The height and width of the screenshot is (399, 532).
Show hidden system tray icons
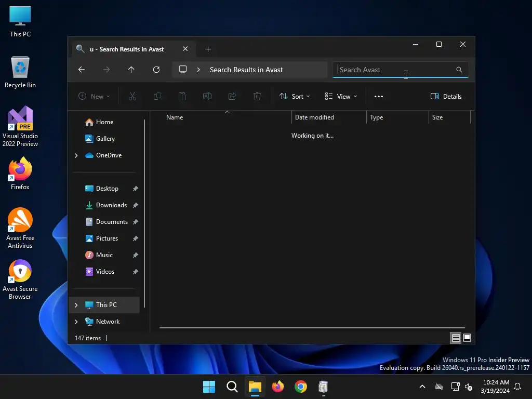tap(422, 387)
